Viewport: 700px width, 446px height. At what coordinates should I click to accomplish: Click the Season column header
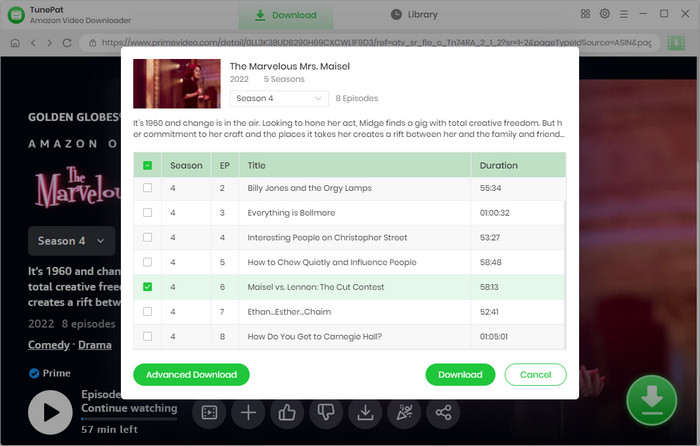(x=186, y=166)
